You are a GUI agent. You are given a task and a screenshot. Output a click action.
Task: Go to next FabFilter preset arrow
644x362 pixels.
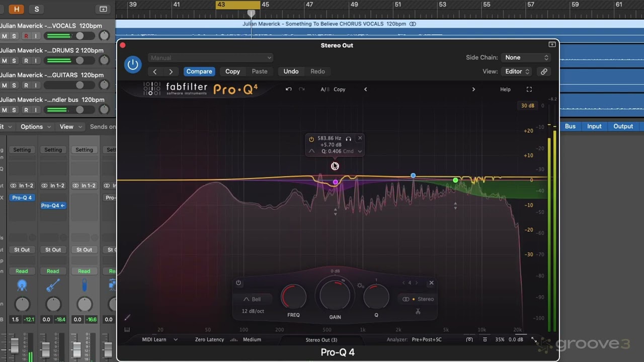pos(473,89)
